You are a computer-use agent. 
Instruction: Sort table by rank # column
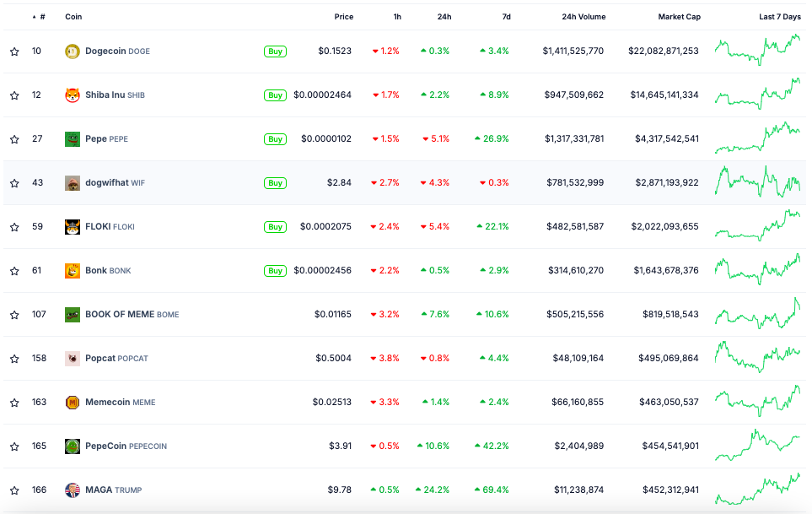[42, 17]
